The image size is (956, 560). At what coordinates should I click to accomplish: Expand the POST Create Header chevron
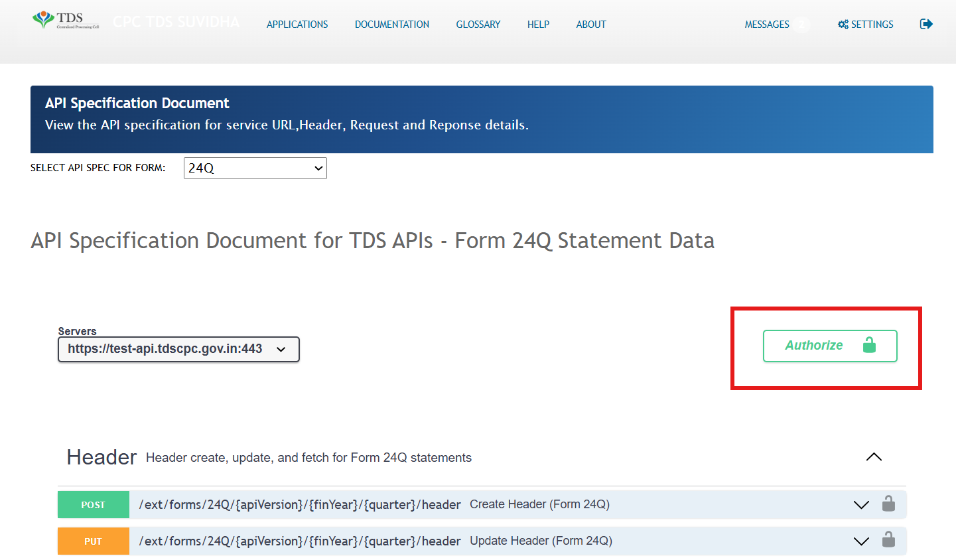tap(860, 505)
